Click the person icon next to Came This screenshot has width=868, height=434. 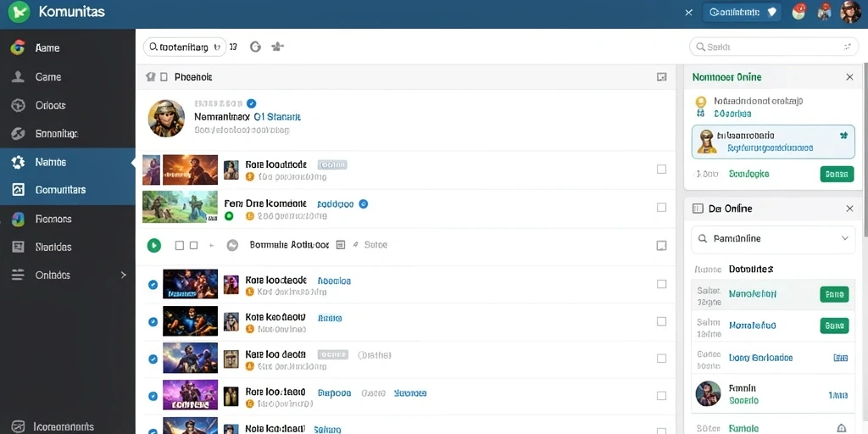point(18,76)
